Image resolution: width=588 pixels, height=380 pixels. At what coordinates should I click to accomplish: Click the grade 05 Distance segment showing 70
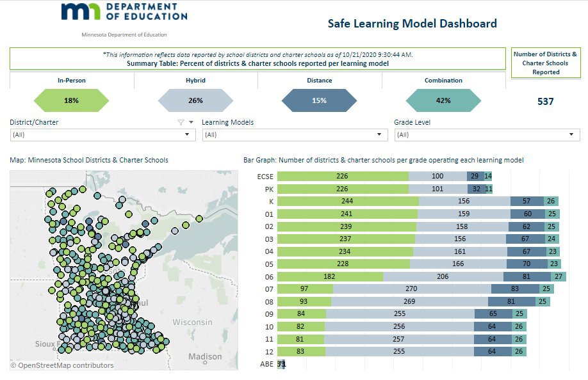point(526,264)
